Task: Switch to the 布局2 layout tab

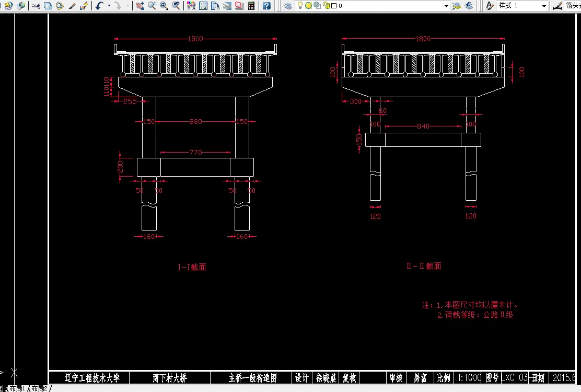Action: (x=39, y=388)
